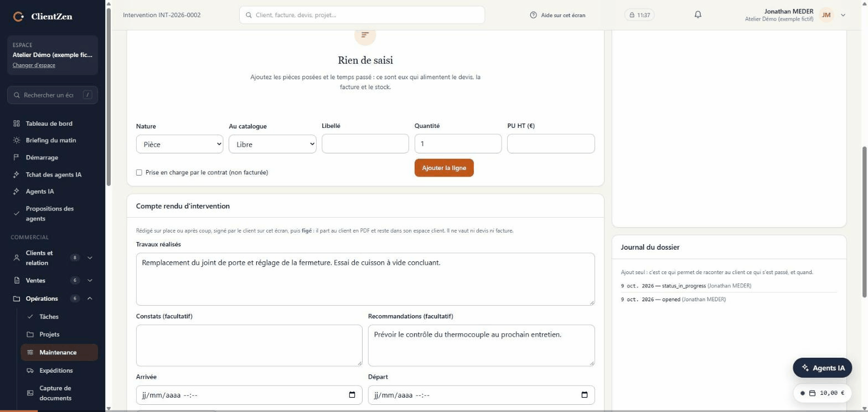
Task: Tick 'Prise en charge par le contrat' checkbox
Action: 139,173
